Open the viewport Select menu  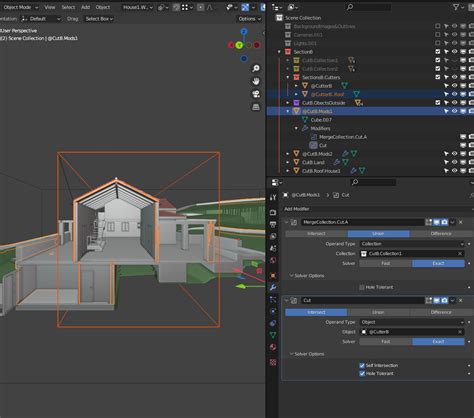coord(68,7)
